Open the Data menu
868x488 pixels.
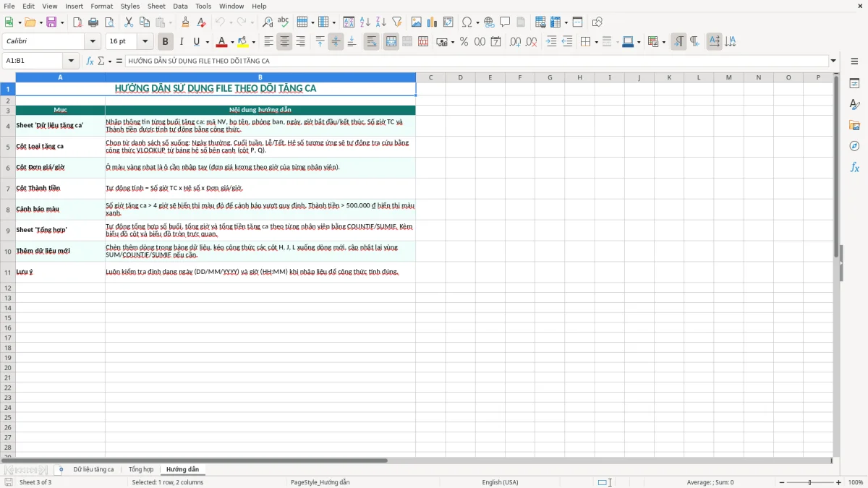pos(180,6)
